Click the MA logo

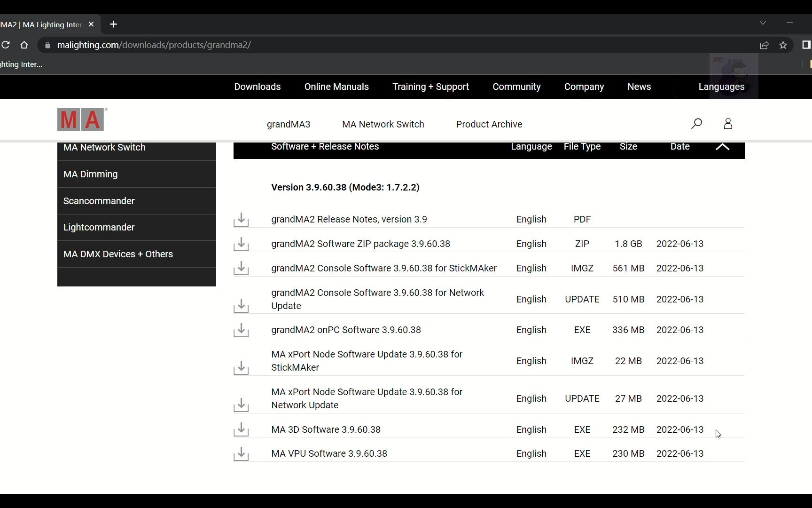click(82, 119)
